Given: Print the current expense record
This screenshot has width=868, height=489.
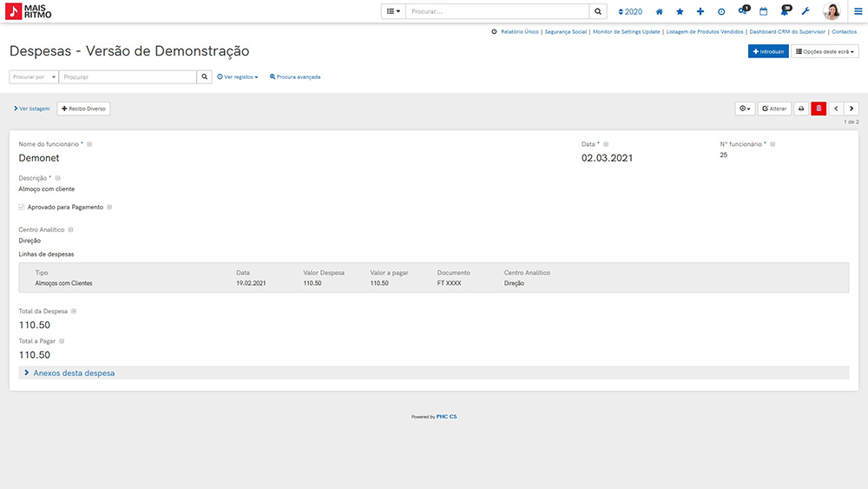Looking at the screenshot, I should [x=801, y=109].
